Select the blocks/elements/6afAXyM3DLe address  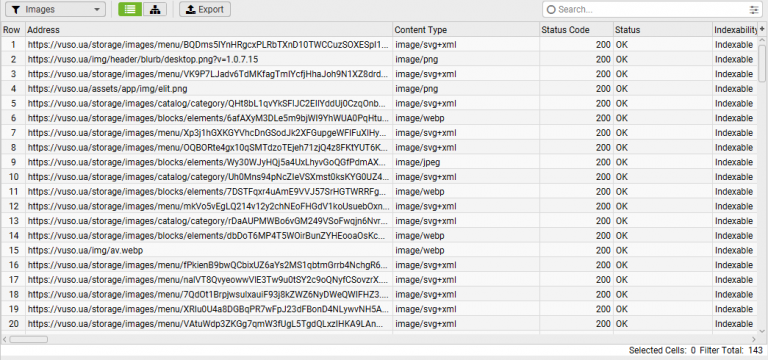click(x=209, y=118)
